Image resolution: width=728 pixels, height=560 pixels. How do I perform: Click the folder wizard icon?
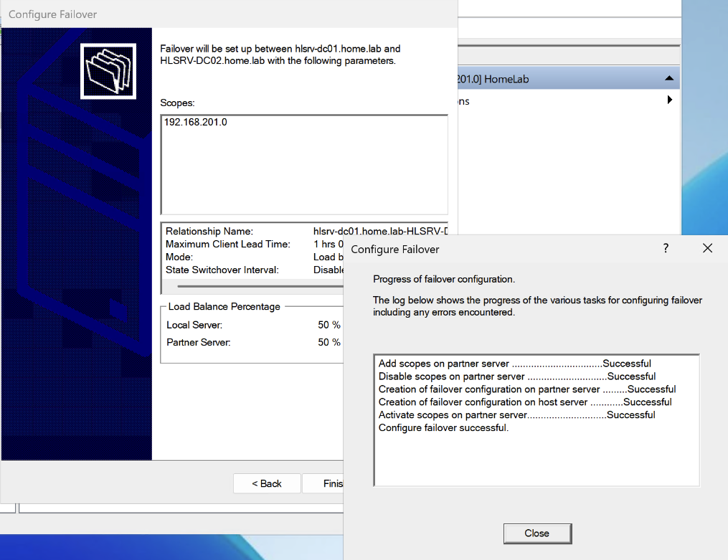point(110,70)
